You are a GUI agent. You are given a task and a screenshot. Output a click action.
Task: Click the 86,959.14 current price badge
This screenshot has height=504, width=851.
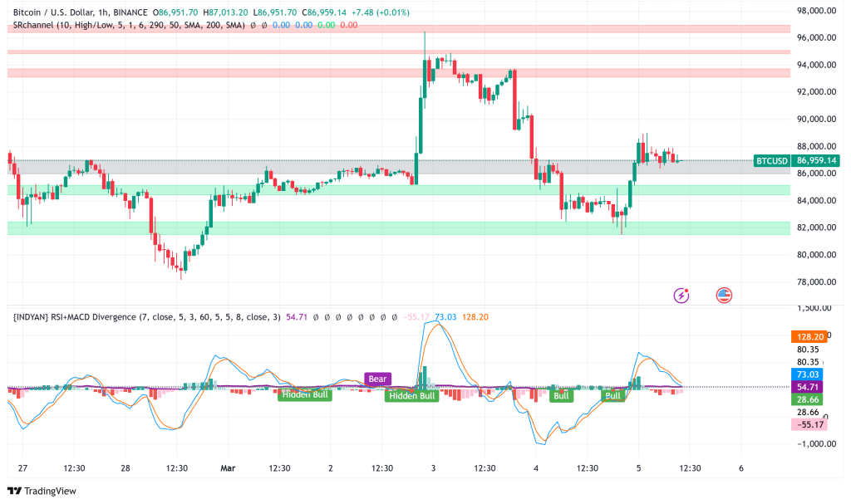[816, 160]
